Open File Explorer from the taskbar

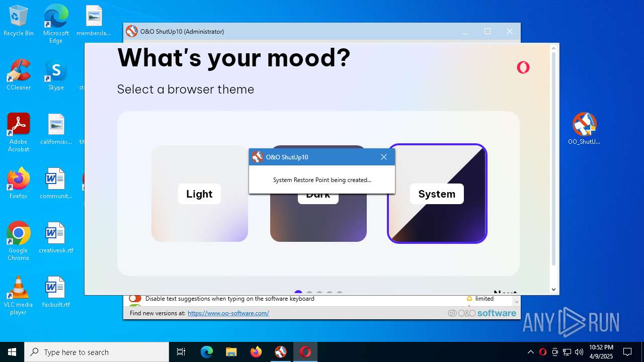pos(231,352)
